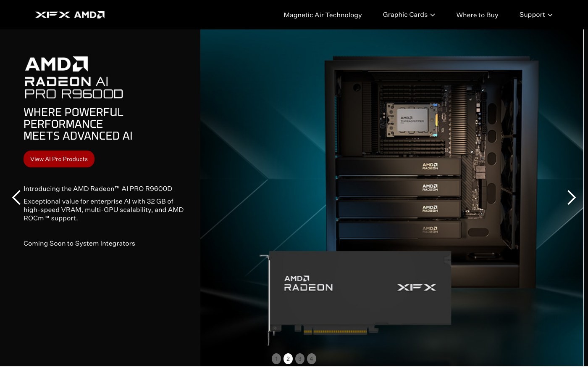The height and width of the screenshot is (368, 588).
Task: Go to previous slide with left arrow
Action: pos(16,197)
